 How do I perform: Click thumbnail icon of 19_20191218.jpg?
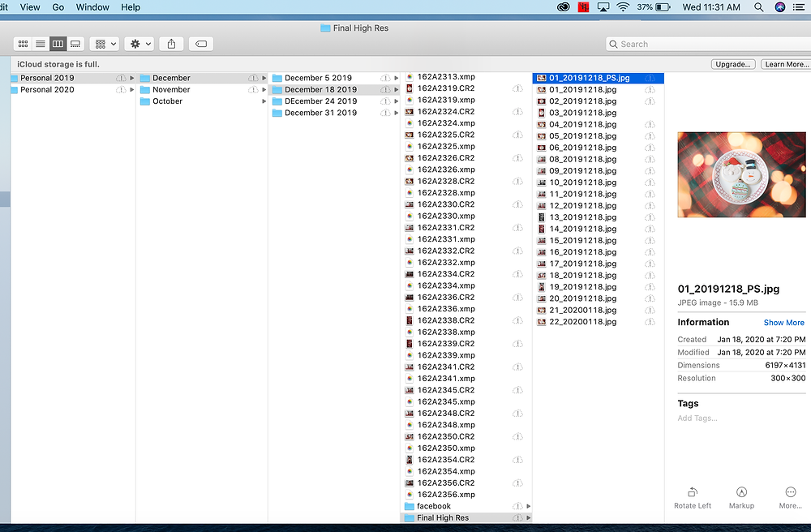[541, 287]
